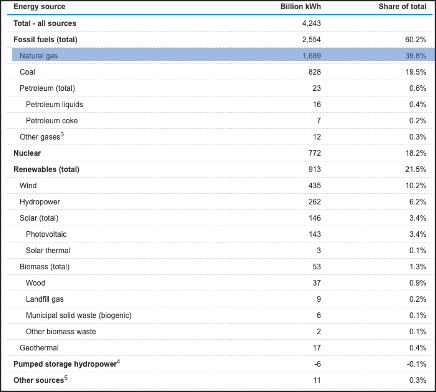
Task: Select the "Landfill gas" label
Action: click(x=44, y=299)
